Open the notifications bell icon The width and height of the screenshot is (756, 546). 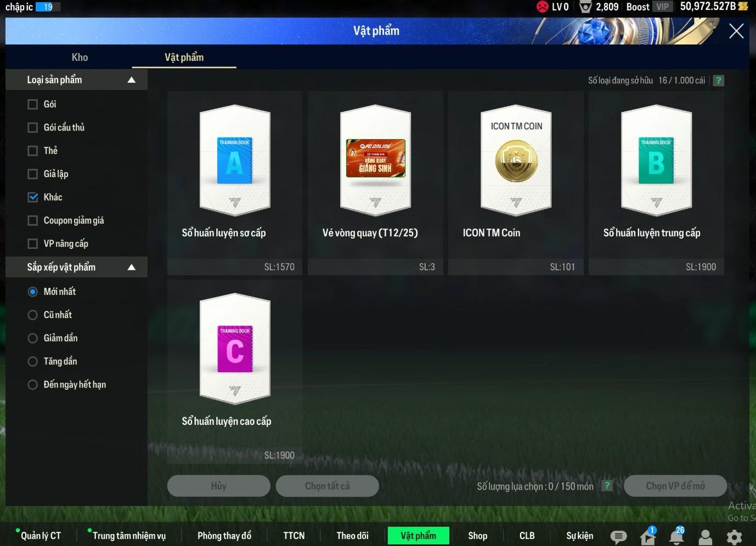(x=676, y=536)
